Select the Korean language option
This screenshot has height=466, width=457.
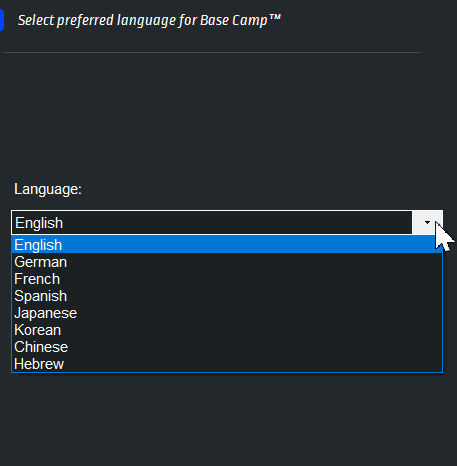click(x=227, y=330)
